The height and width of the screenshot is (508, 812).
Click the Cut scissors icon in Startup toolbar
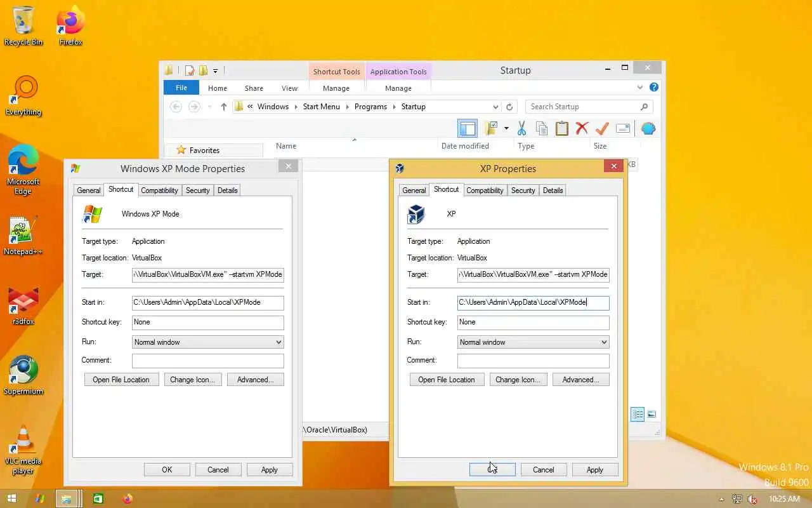pos(521,128)
